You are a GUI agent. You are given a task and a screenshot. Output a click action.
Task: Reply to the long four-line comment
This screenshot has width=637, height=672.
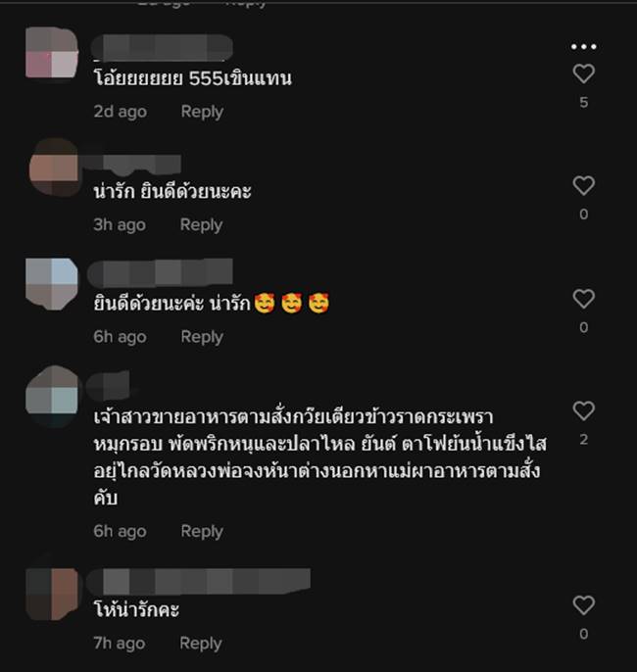pyautogui.click(x=202, y=531)
